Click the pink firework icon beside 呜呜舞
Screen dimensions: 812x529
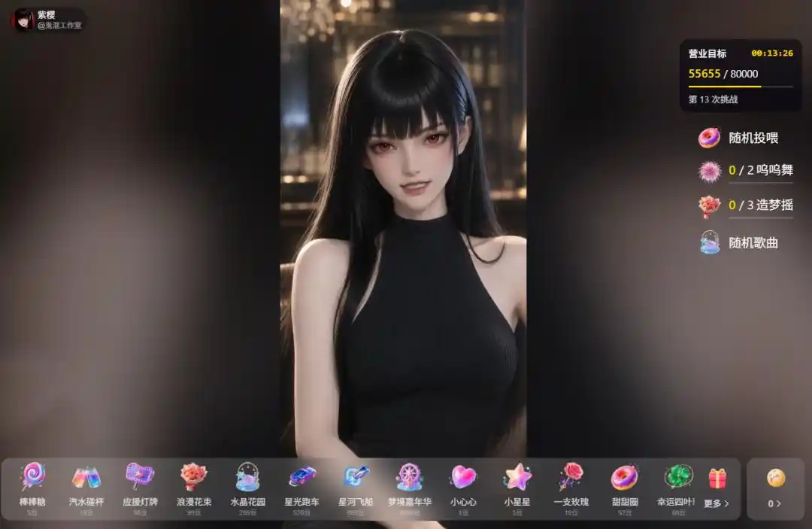(709, 172)
